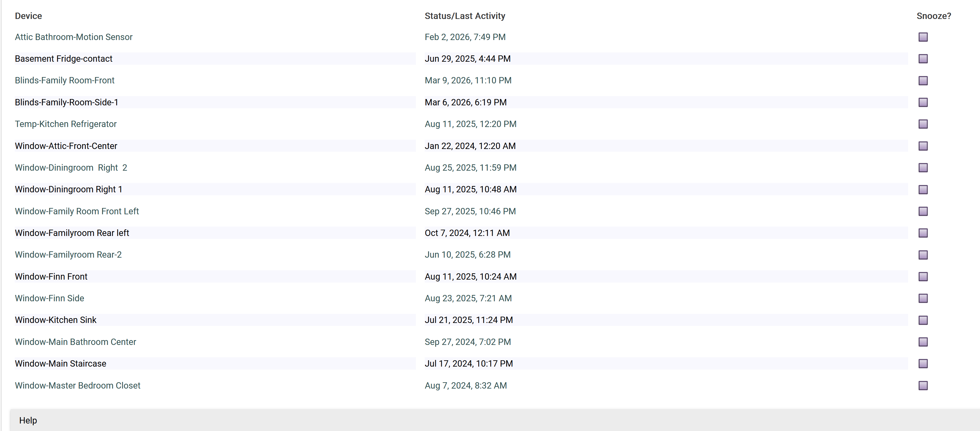The width and height of the screenshot is (980, 431).
Task: Toggle snooze for Basement Fridge-contact
Action: (923, 59)
